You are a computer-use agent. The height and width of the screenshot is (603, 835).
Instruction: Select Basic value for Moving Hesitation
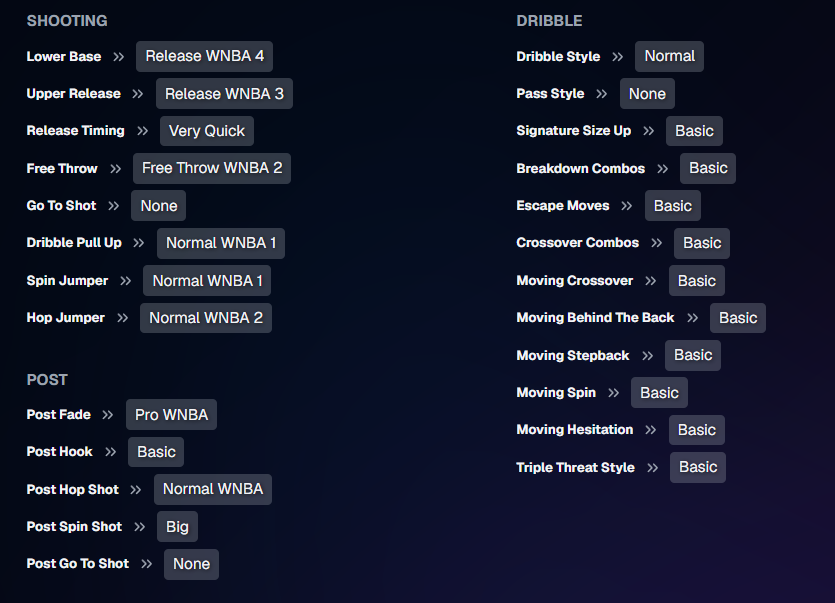[697, 430]
